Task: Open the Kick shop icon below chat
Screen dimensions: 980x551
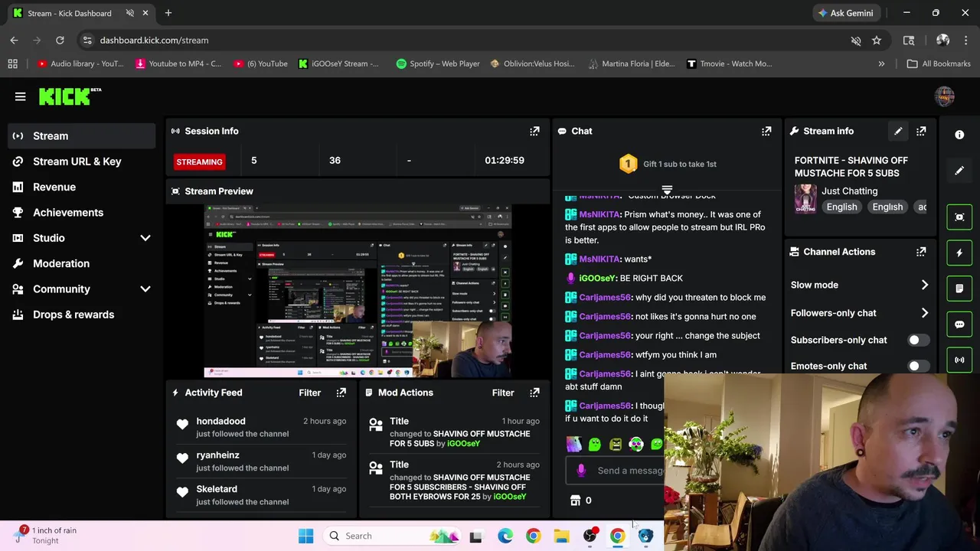Action: point(576,500)
